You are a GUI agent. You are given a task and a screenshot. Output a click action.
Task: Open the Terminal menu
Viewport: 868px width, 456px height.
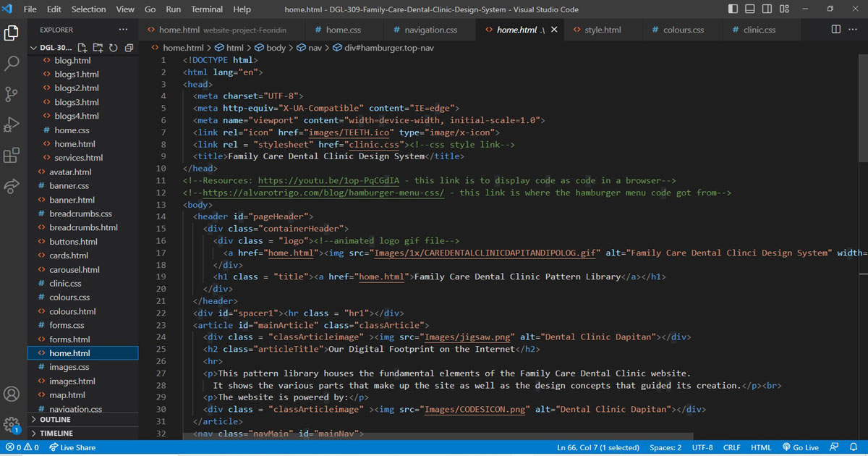tap(207, 9)
